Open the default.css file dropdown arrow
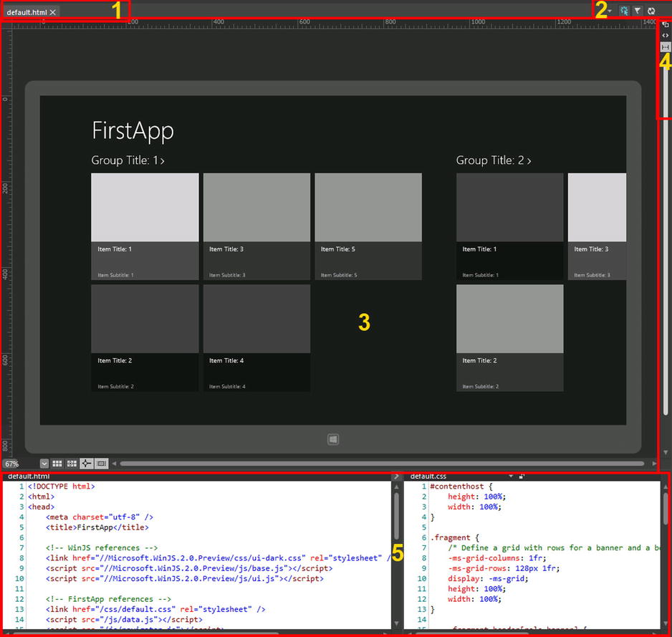 [x=511, y=476]
